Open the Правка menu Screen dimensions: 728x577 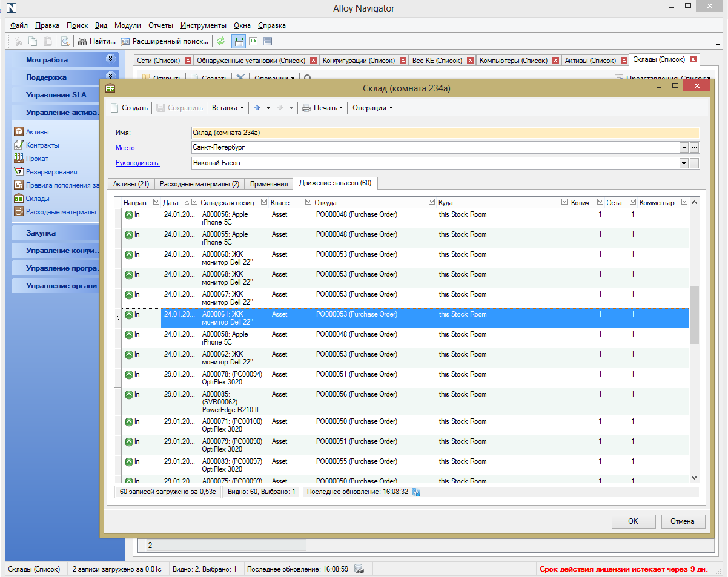tap(47, 25)
